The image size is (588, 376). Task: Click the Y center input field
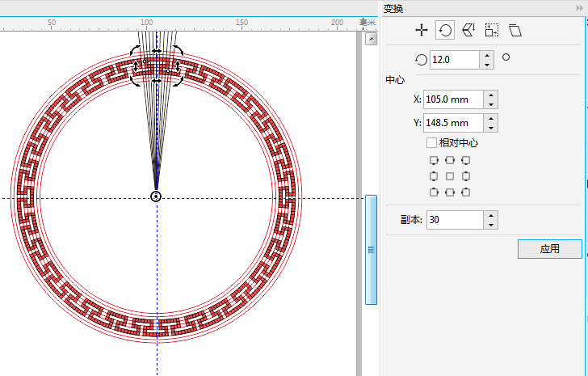(x=452, y=123)
